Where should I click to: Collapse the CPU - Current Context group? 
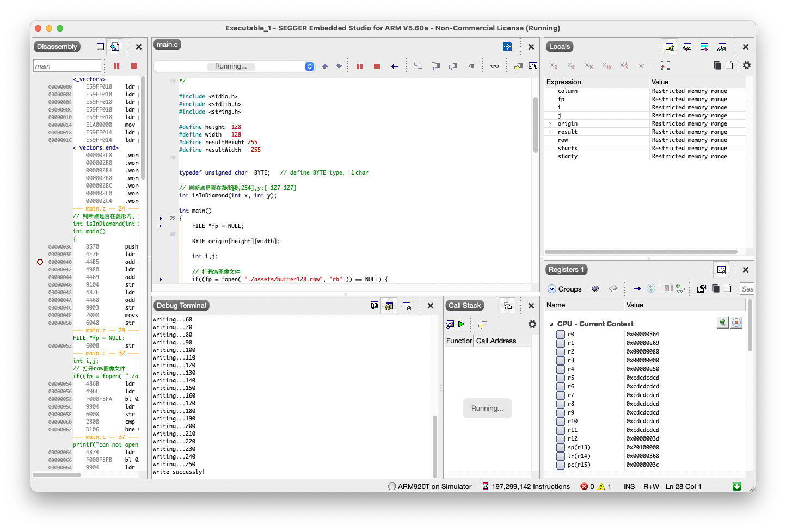click(551, 324)
